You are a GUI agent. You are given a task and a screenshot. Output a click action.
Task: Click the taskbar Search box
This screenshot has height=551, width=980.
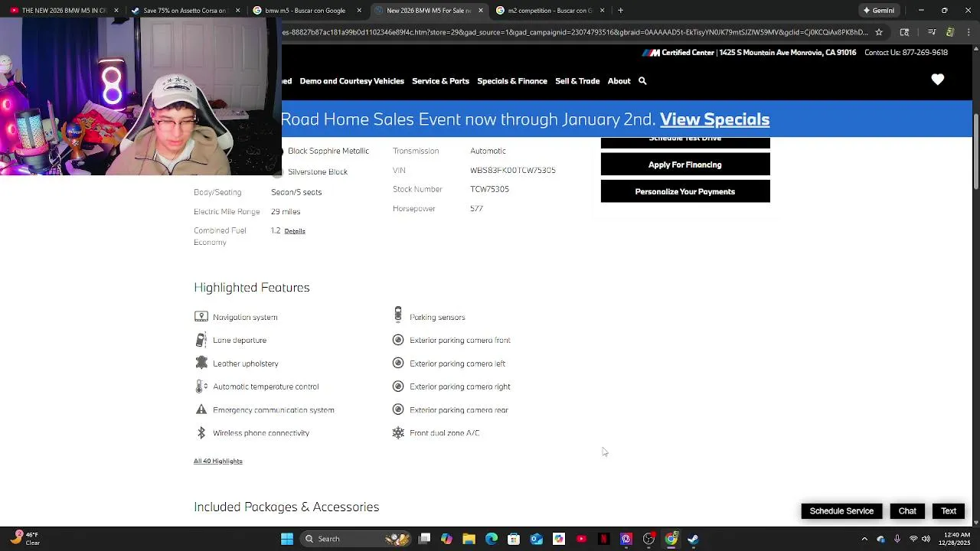point(354,539)
